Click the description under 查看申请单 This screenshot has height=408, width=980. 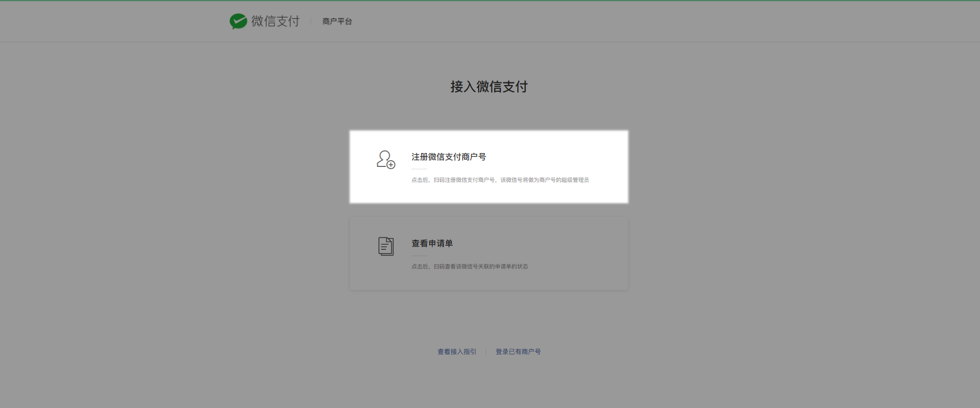470,266
